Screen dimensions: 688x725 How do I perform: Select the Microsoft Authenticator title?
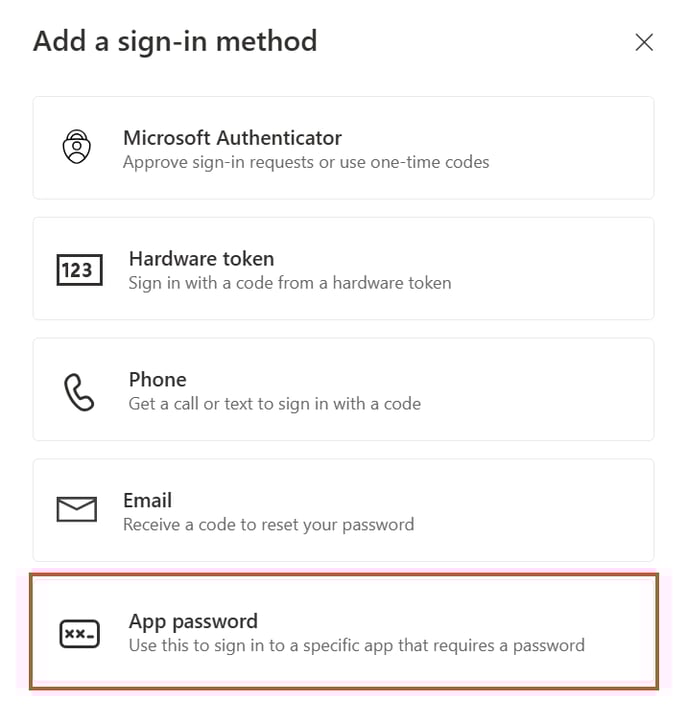[x=232, y=138]
